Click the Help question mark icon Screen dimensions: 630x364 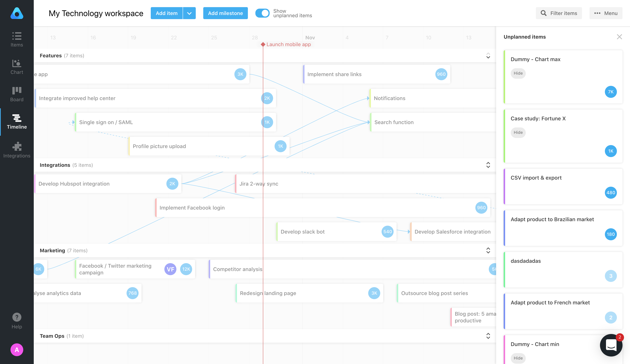pos(17,317)
